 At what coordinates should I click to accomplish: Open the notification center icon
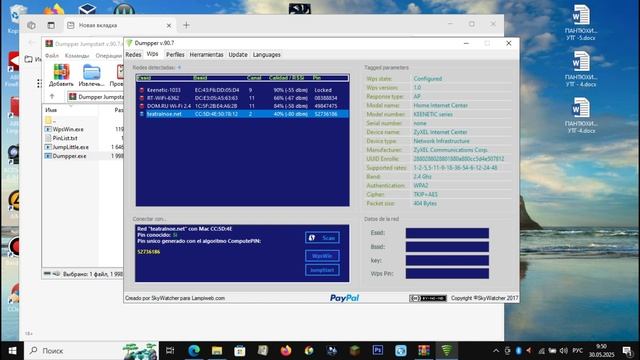point(627,351)
